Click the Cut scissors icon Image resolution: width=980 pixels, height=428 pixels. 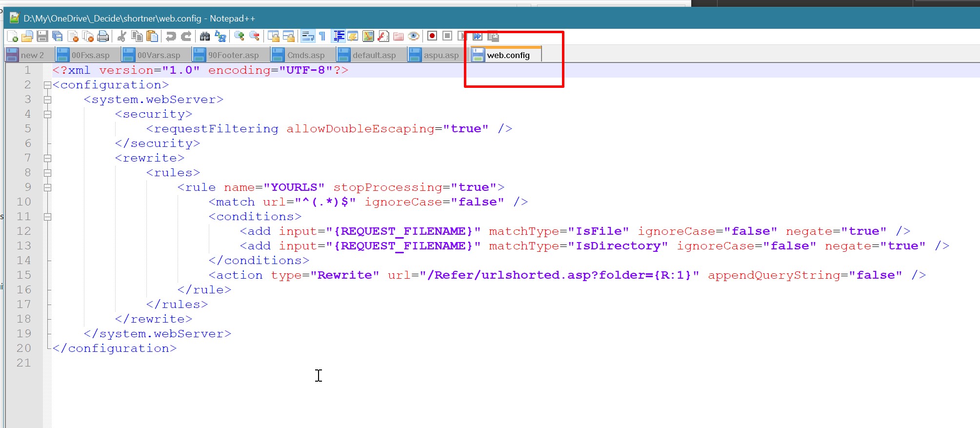tap(122, 36)
